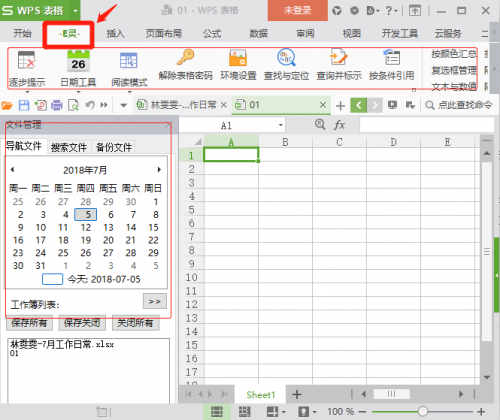Click the zoom slider handle
500x420 pixels.
click(423, 411)
